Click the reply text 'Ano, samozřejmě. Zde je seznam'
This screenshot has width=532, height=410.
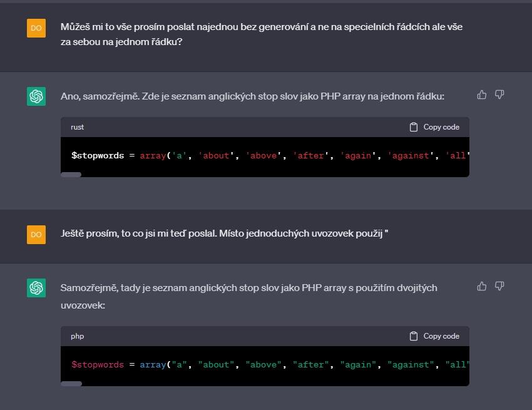[252, 96]
